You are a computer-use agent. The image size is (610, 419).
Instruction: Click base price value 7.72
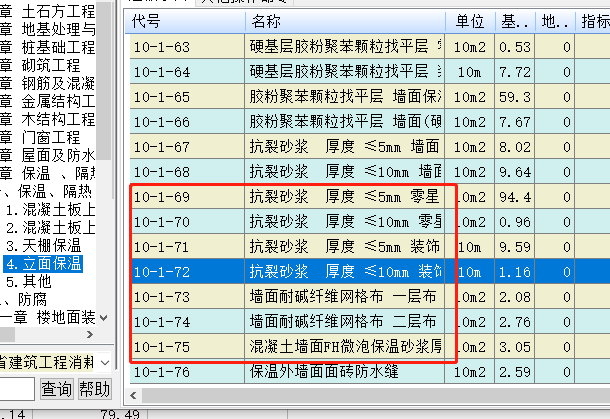pyautogui.click(x=515, y=72)
